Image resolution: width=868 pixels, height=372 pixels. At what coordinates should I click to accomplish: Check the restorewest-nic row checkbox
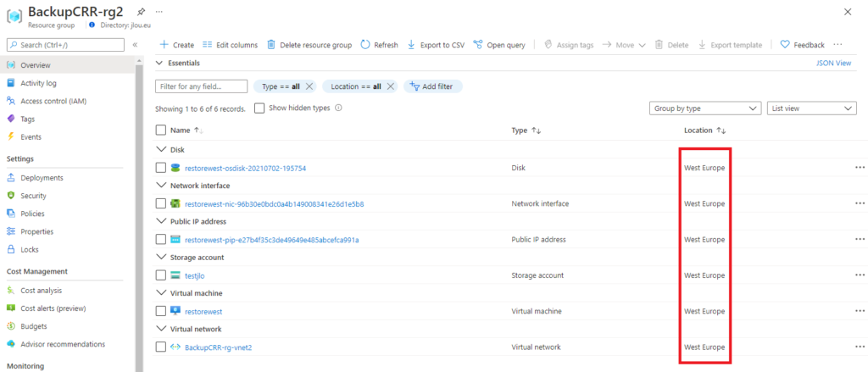[x=161, y=203]
